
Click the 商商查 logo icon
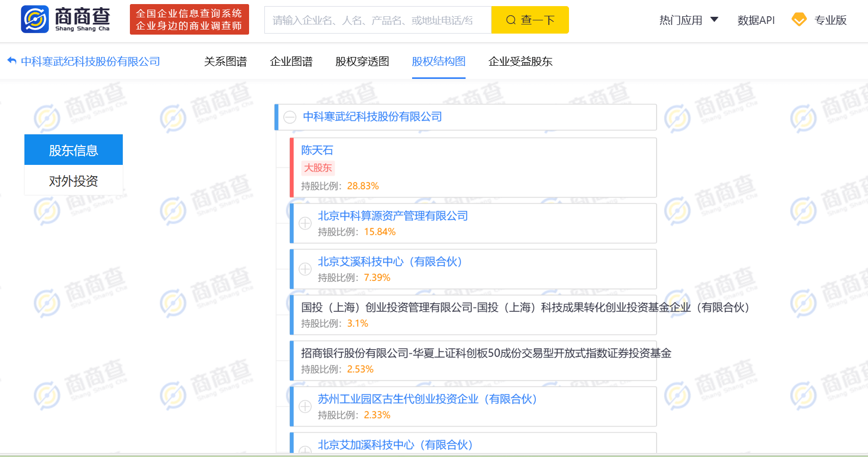(x=35, y=19)
